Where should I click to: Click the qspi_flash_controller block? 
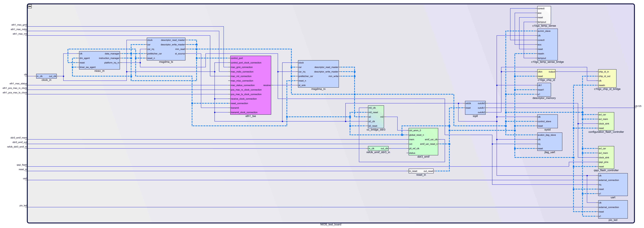[x=606, y=157]
